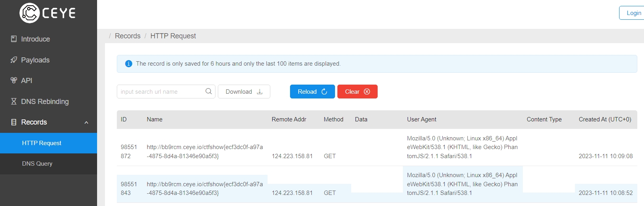
Task: Collapse the Records submenu chevron
Action: click(86, 123)
